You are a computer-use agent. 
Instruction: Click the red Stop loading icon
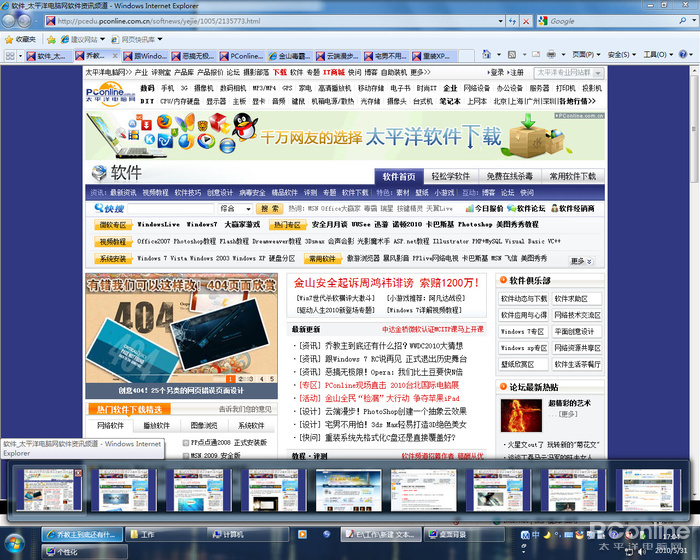[526, 21]
